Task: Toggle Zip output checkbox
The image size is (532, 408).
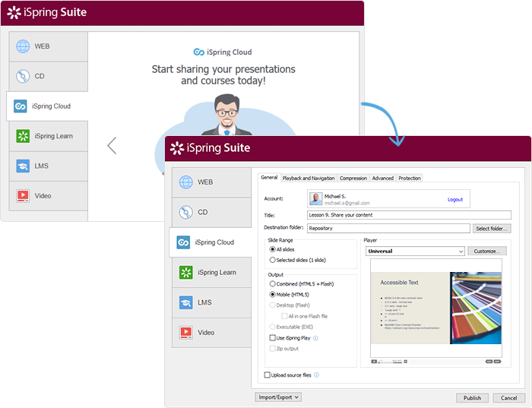Action: point(272,349)
